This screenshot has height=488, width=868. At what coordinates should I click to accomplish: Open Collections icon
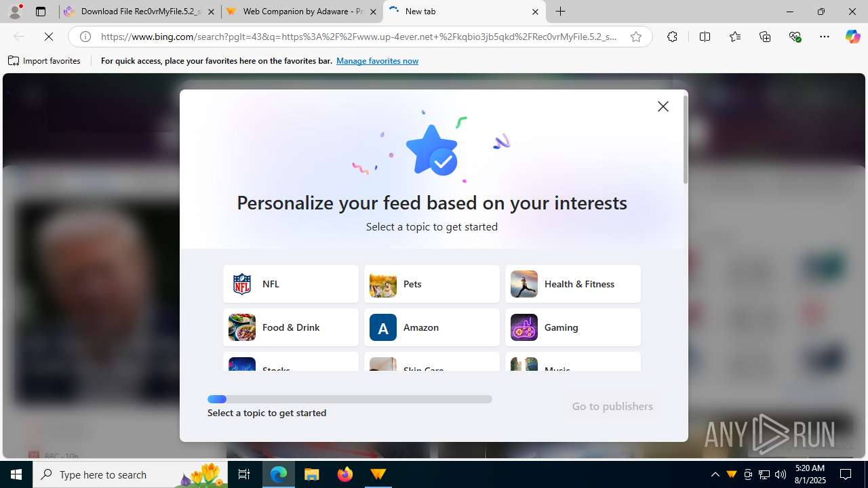coord(765,37)
